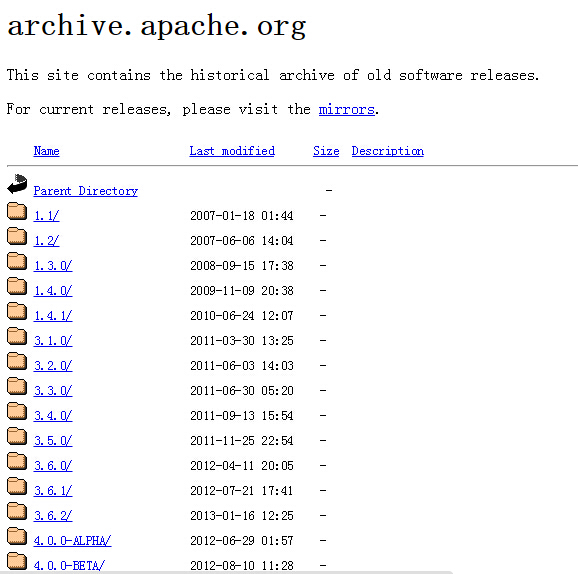The height and width of the screenshot is (574, 578).
Task: Open the 1.2/ directory link
Action: 46,241
